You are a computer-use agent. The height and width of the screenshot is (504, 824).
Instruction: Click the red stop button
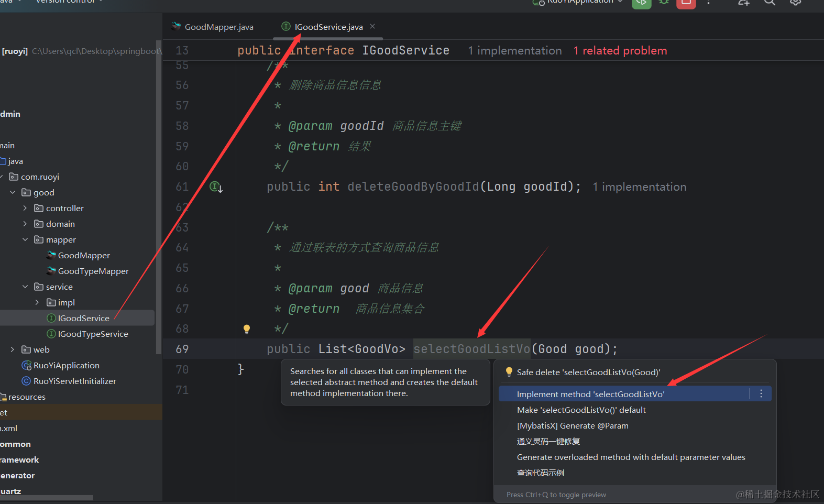coord(686,3)
